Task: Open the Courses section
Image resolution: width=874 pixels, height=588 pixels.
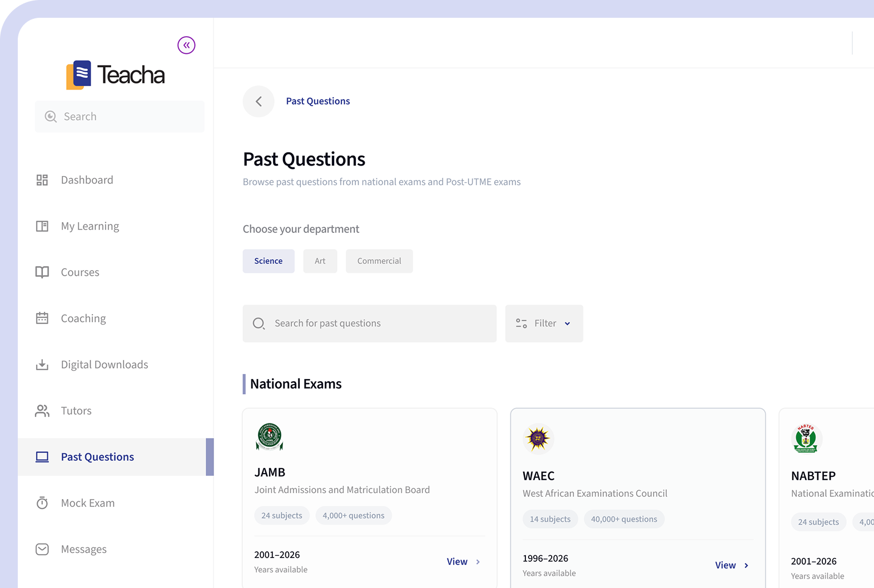Action: click(x=116, y=272)
